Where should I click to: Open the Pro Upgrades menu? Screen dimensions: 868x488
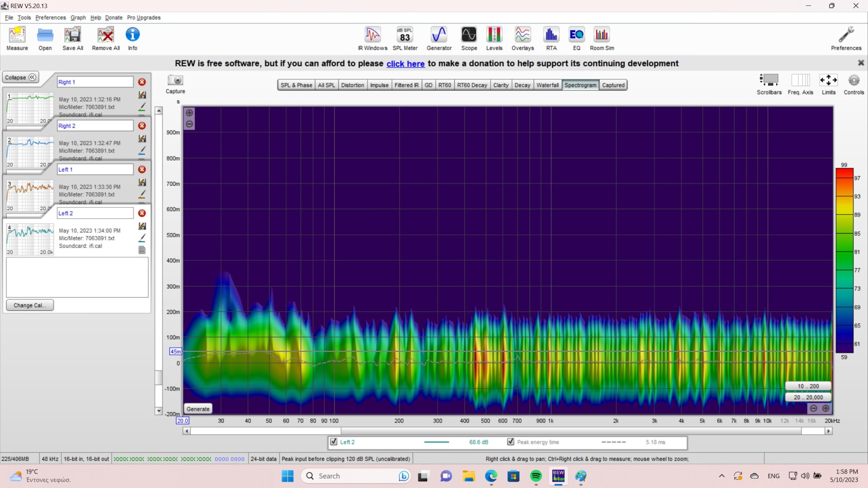144,18
